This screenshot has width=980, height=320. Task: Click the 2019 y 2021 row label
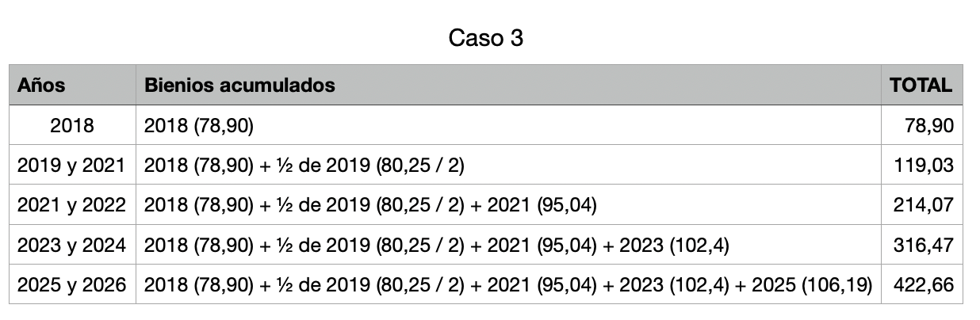[72, 165]
